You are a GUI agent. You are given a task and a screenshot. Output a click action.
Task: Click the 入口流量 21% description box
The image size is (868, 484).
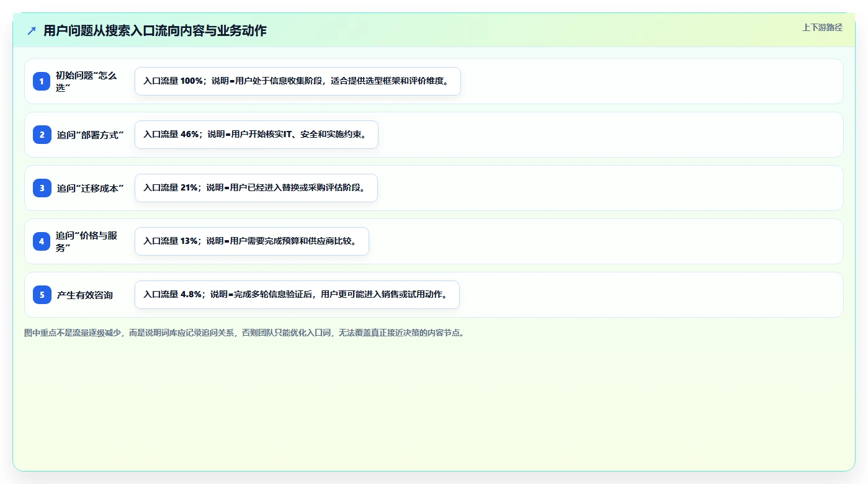tap(256, 188)
